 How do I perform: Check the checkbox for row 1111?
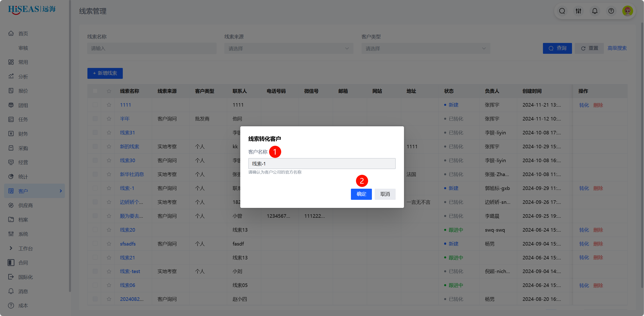click(95, 105)
